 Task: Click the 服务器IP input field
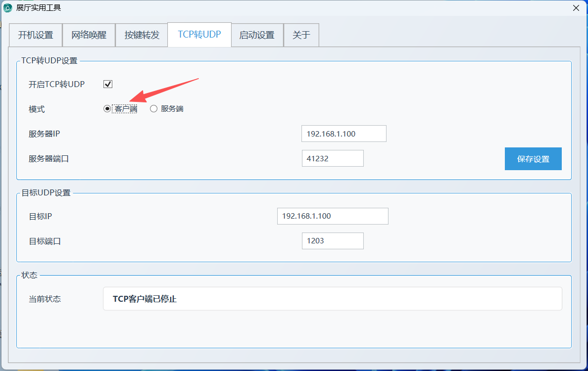coord(343,134)
